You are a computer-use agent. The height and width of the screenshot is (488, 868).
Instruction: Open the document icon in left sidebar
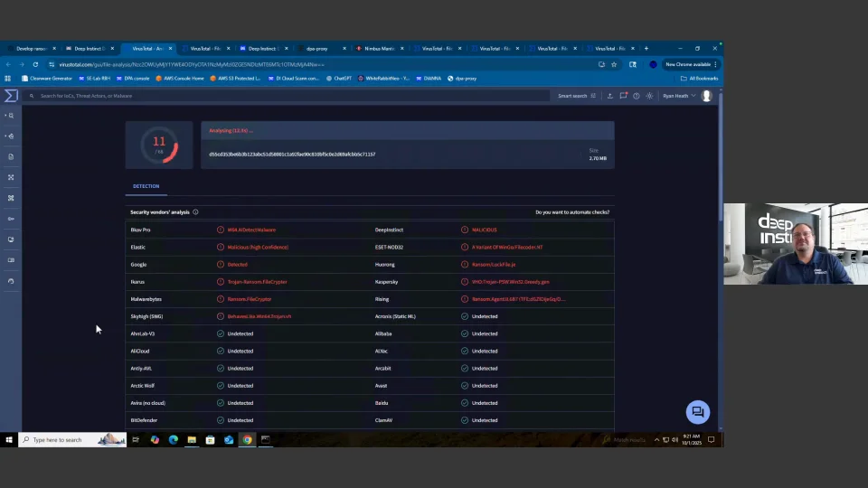[x=11, y=156]
